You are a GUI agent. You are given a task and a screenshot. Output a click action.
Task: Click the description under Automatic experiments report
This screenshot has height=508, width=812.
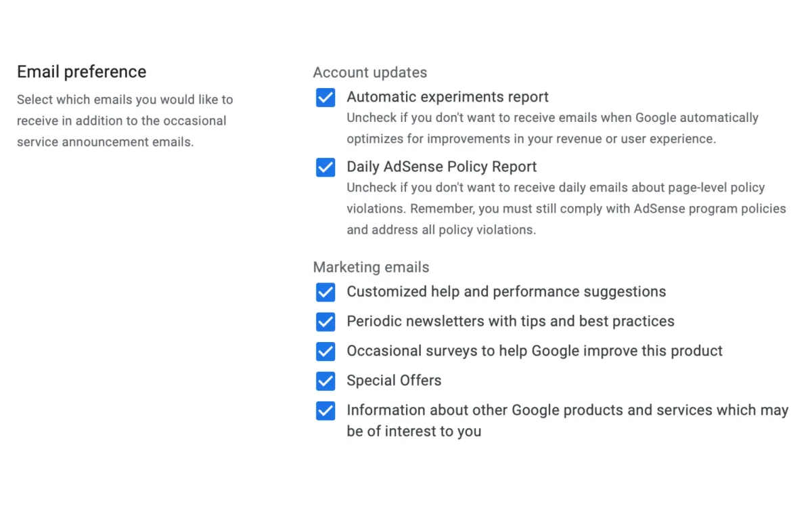pyautogui.click(x=552, y=128)
